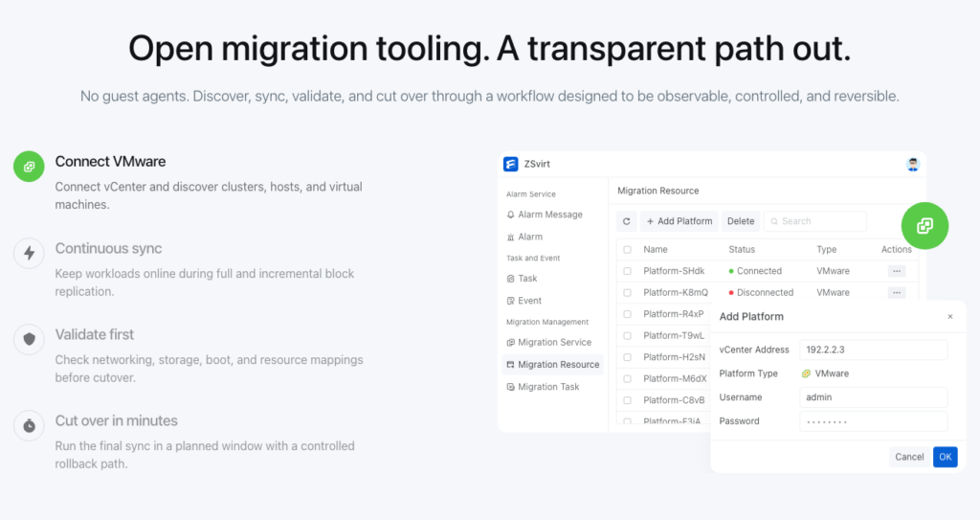Open actions menu for Platform-K8mQ
980x520 pixels.
click(x=896, y=292)
